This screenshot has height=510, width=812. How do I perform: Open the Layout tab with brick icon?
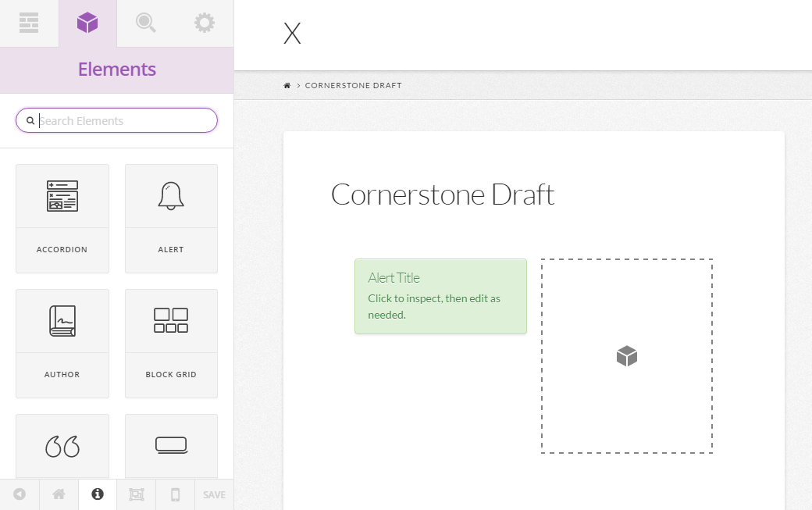click(29, 23)
